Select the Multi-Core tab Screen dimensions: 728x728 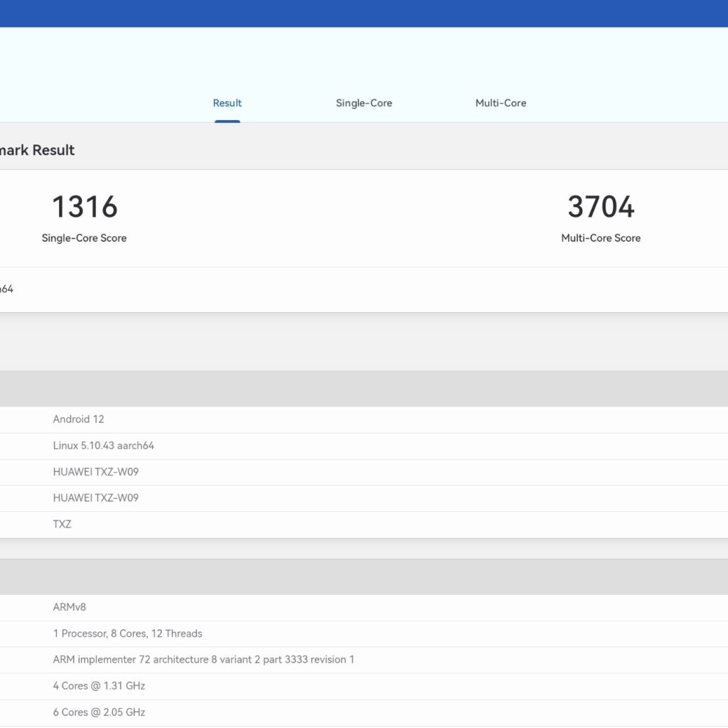pyautogui.click(x=500, y=103)
